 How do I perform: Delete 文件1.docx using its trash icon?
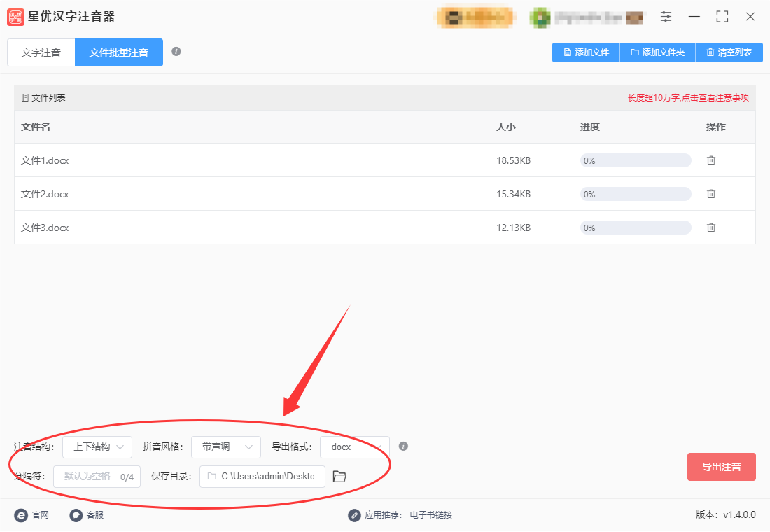pos(711,160)
